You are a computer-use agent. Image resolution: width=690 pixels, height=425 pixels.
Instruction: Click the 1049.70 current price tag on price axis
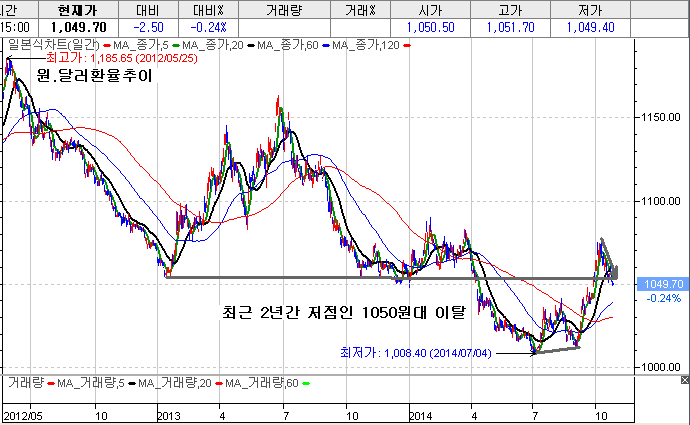tap(665, 284)
